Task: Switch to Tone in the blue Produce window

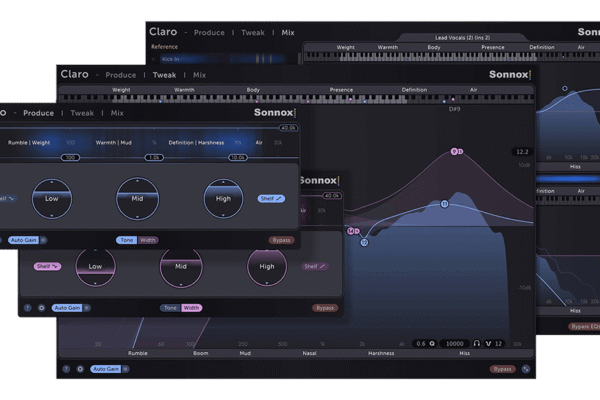Action: pos(127,240)
